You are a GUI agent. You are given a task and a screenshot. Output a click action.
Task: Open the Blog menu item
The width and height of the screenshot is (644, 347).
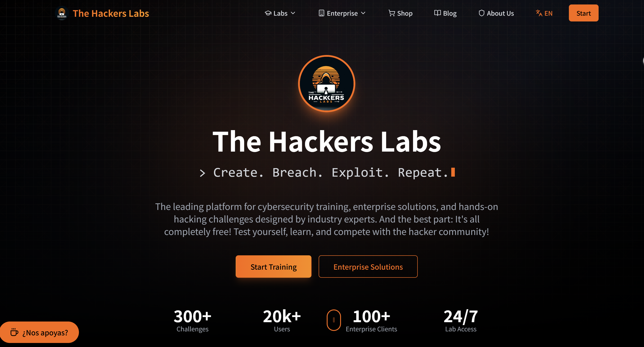445,13
